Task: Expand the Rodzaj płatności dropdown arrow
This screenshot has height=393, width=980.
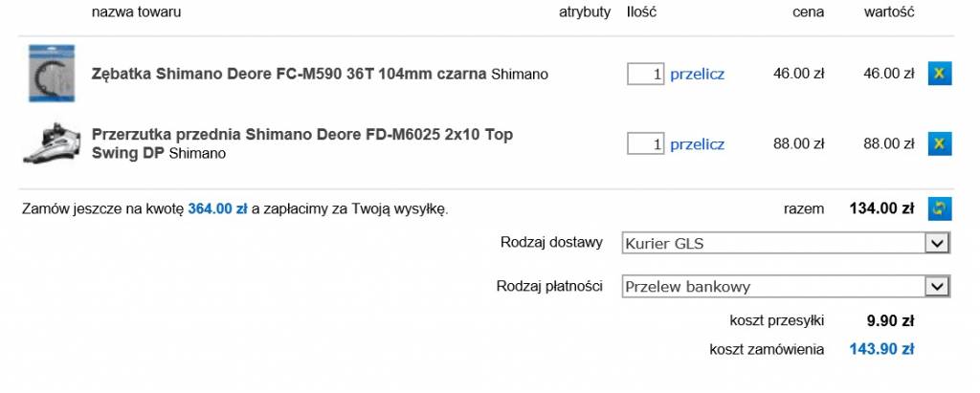Action: click(x=936, y=286)
